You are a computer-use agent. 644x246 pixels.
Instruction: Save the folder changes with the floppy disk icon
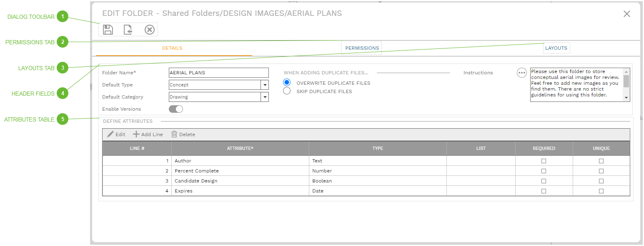tap(108, 29)
